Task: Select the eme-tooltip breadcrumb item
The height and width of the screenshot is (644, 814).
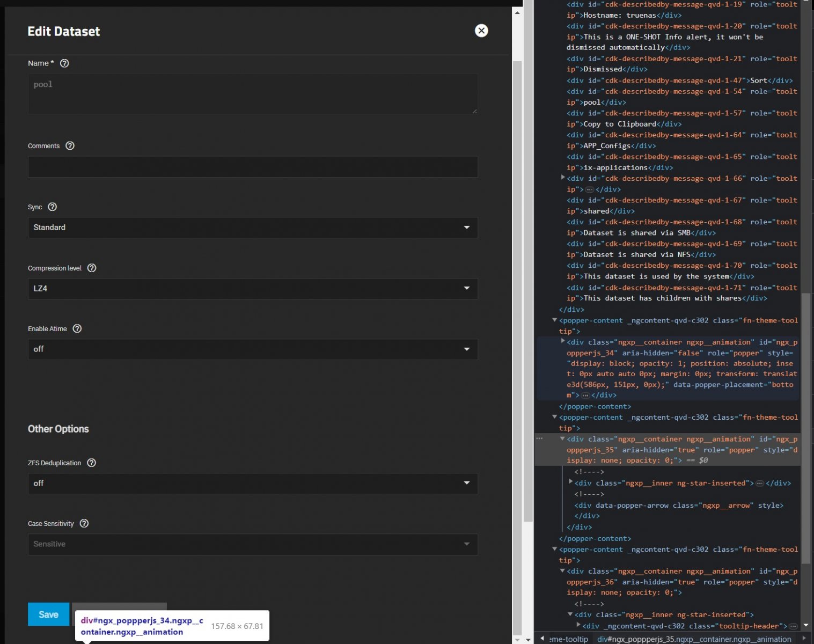Action: click(x=569, y=639)
